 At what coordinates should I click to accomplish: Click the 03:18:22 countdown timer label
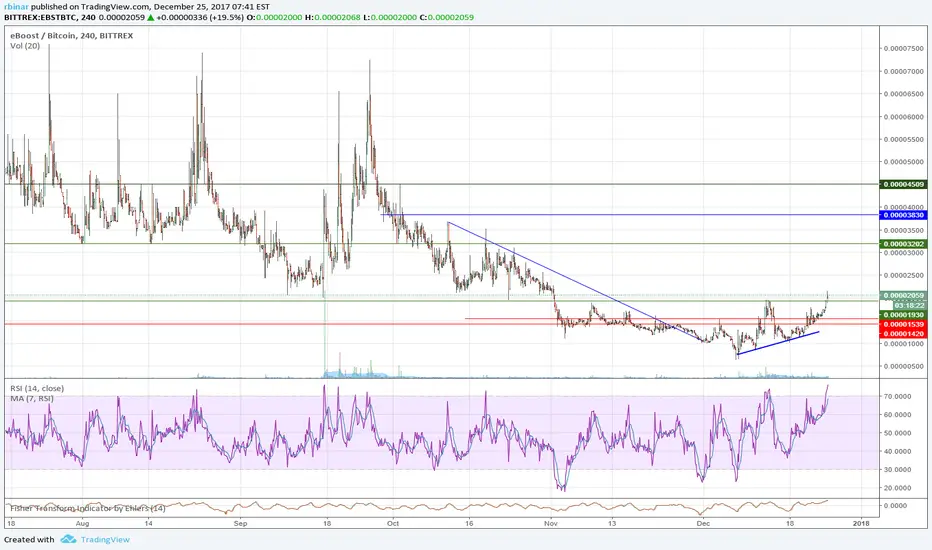[909, 305]
